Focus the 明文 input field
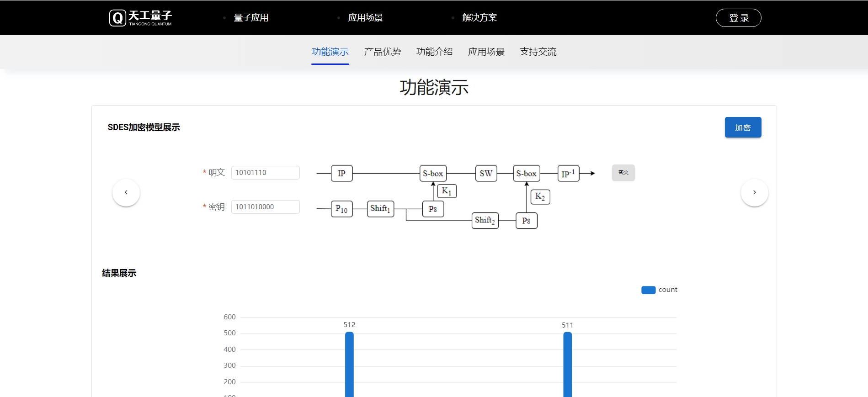The image size is (868, 397). [265, 173]
